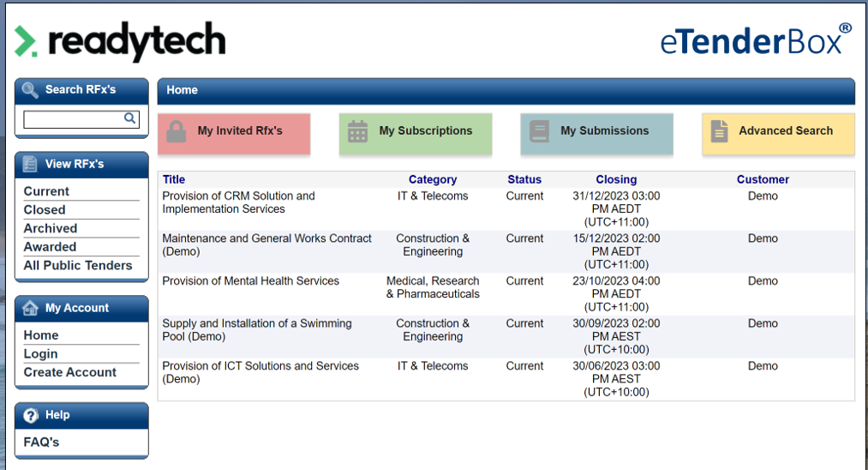
Task: Focus the Search RFx's text field
Action: (x=81, y=118)
